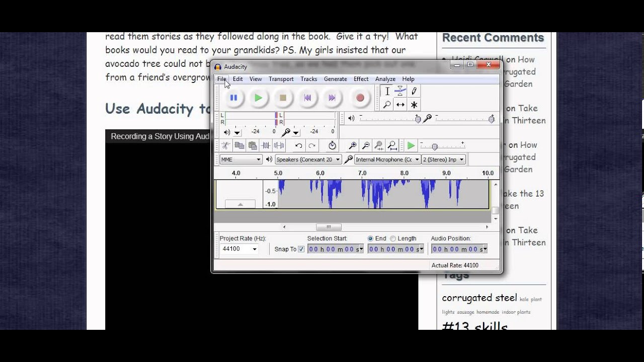Open the 2 (Stereo) input channels dropdown

[443, 159]
